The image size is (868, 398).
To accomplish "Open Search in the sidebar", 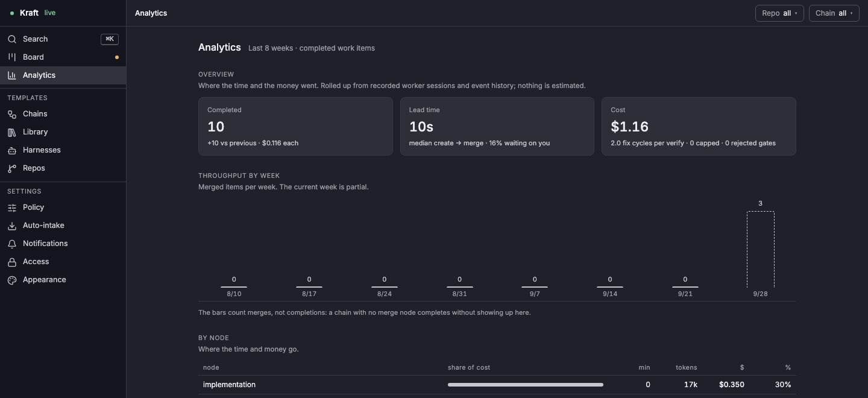I will [x=63, y=39].
